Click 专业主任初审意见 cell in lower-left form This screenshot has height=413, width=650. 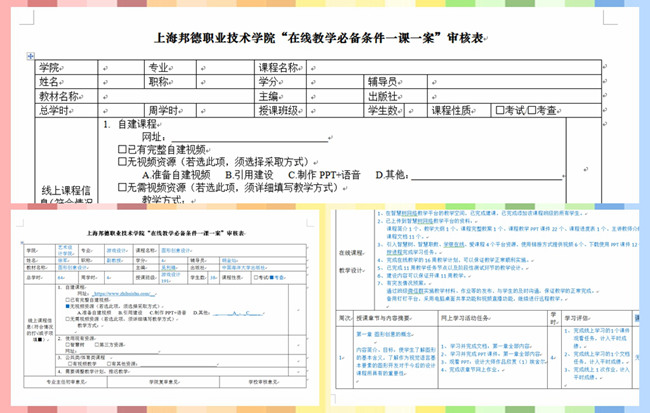point(65,382)
